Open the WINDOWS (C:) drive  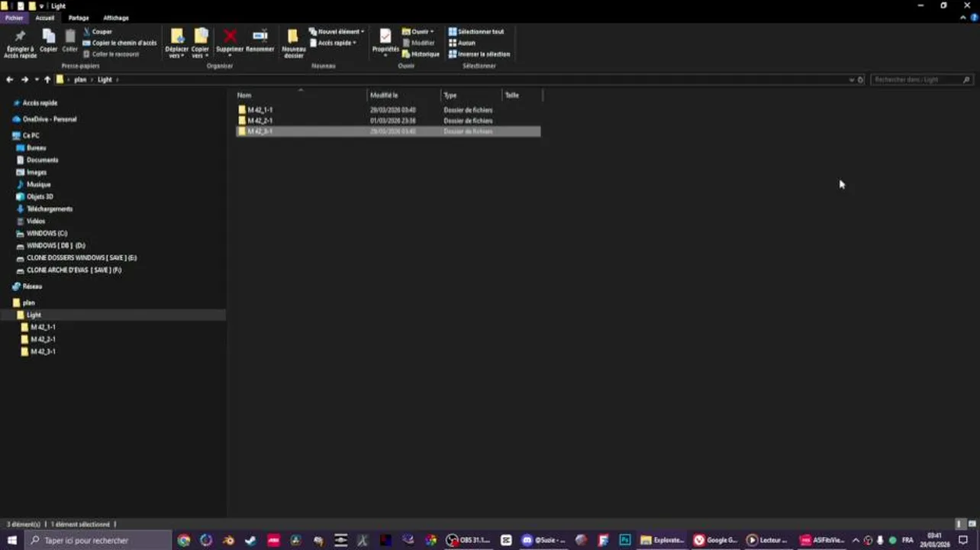click(47, 233)
